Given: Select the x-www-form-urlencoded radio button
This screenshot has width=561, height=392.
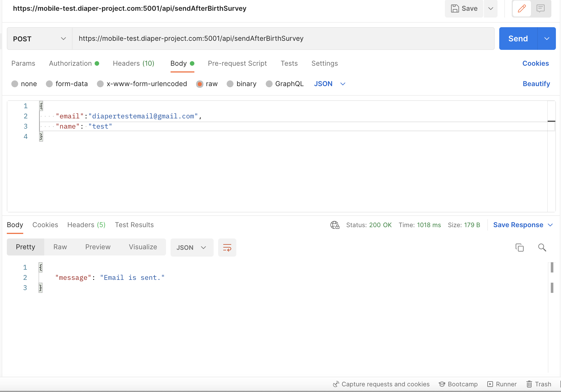Looking at the screenshot, I should point(100,84).
